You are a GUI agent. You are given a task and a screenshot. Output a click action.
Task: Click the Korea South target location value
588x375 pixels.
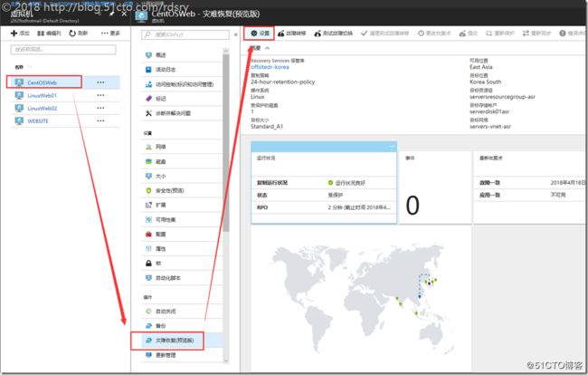pos(485,82)
